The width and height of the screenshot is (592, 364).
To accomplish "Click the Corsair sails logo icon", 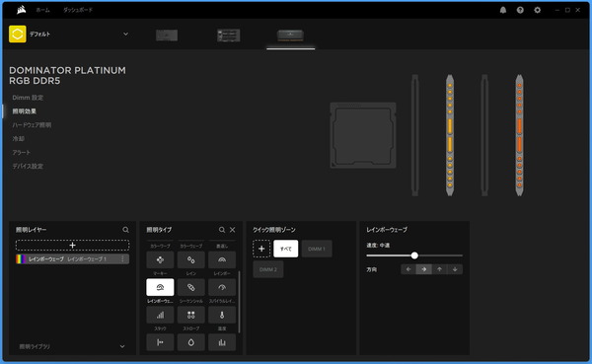I will [21, 10].
